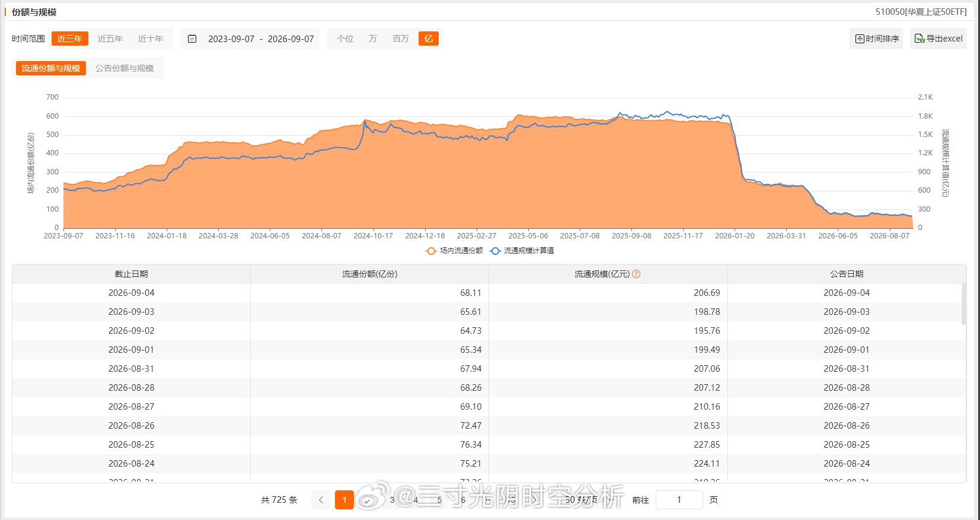
Task: Click the calendar icon beside date range
Action: (192, 39)
